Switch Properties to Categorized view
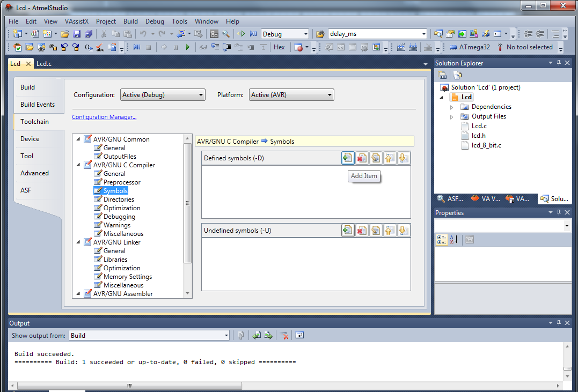This screenshot has height=392, width=578. pos(442,240)
